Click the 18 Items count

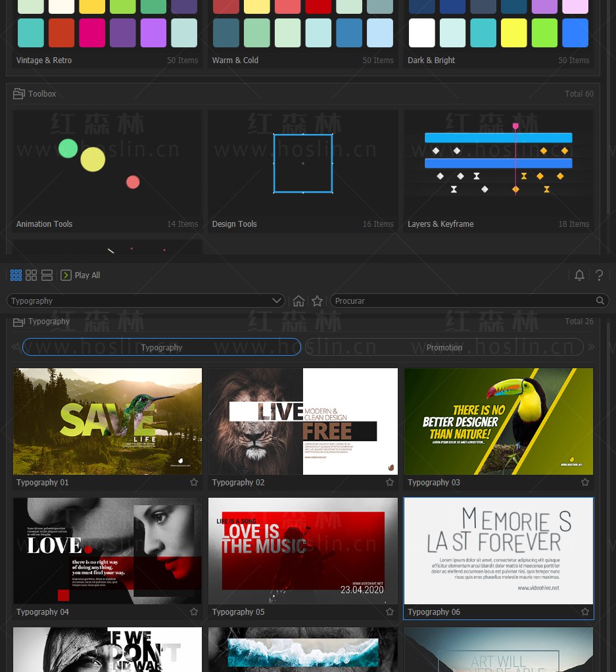pos(574,224)
